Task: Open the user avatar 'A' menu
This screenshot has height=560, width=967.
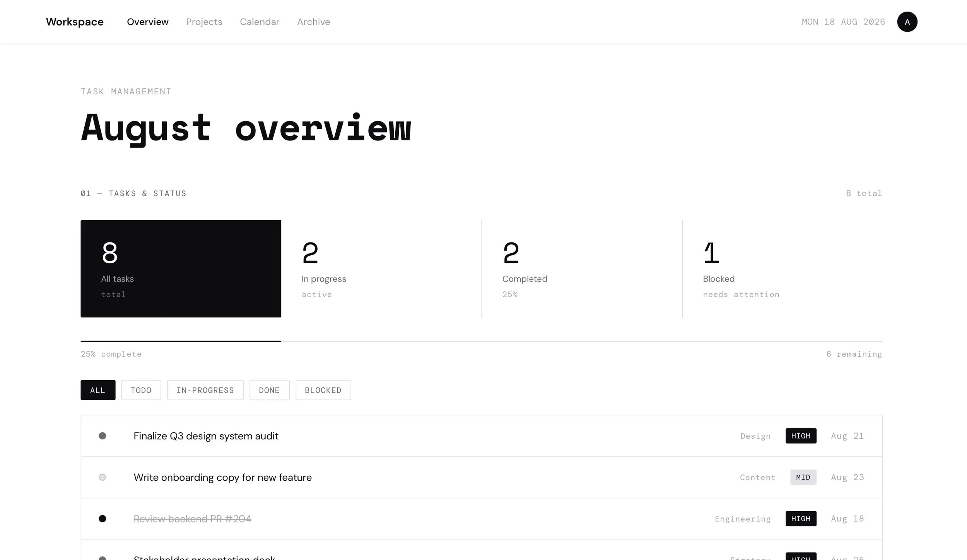Action: point(907,22)
